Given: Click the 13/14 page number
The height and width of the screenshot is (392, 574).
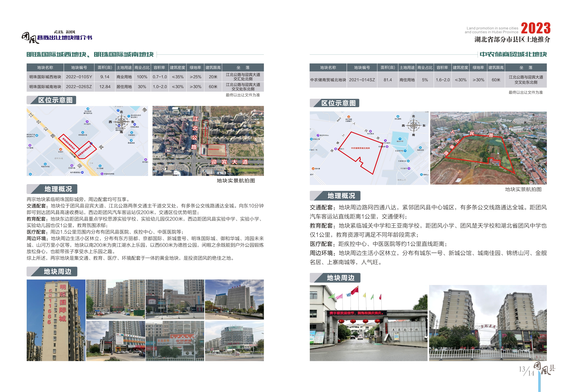Looking at the screenshot, I should [x=526, y=371].
